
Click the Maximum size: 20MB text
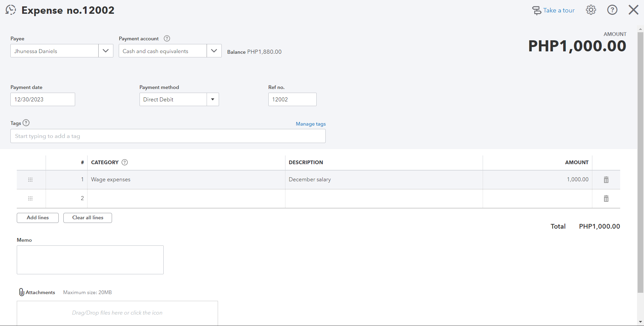coord(88,292)
